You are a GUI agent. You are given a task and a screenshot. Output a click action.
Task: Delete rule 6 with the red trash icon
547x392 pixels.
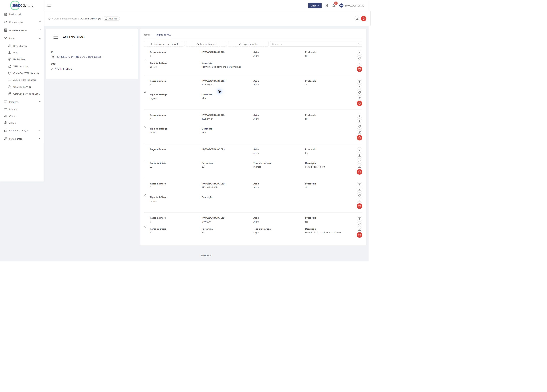pyautogui.click(x=359, y=206)
